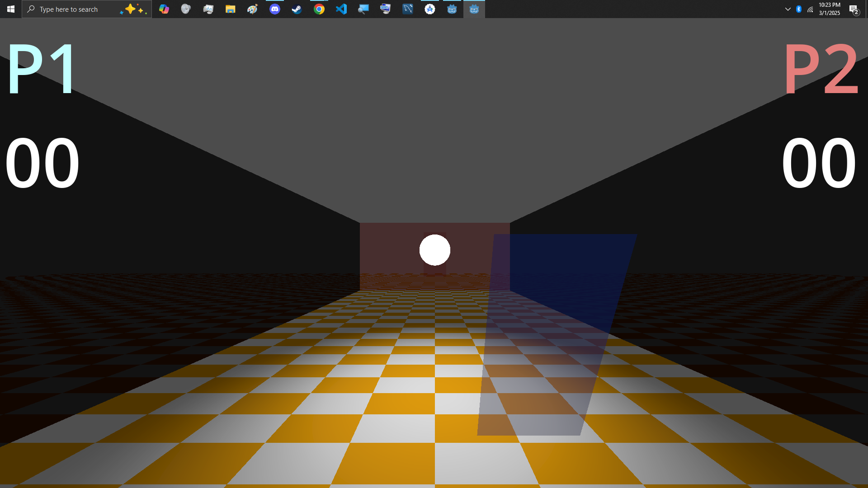Open the notification center with 2 alerts
The height and width of the screenshot is (488, 868).
[854, 9]
